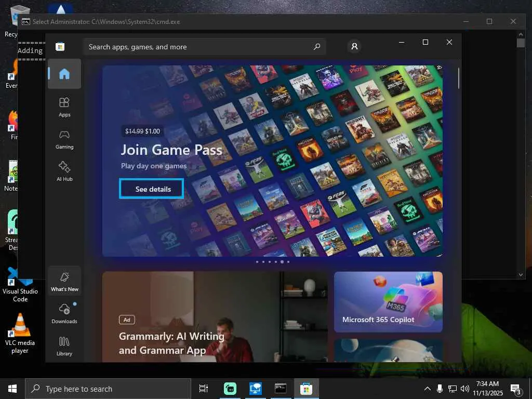Open the Streamlabs taskbar app
This screenshot has width=532, height=399.
pos(230,389)
